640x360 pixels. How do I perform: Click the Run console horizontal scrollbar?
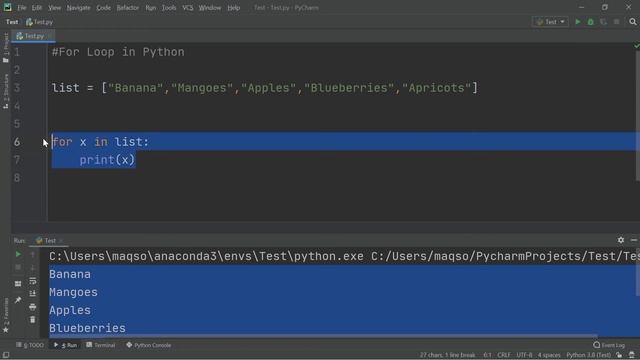click(323, 336)
